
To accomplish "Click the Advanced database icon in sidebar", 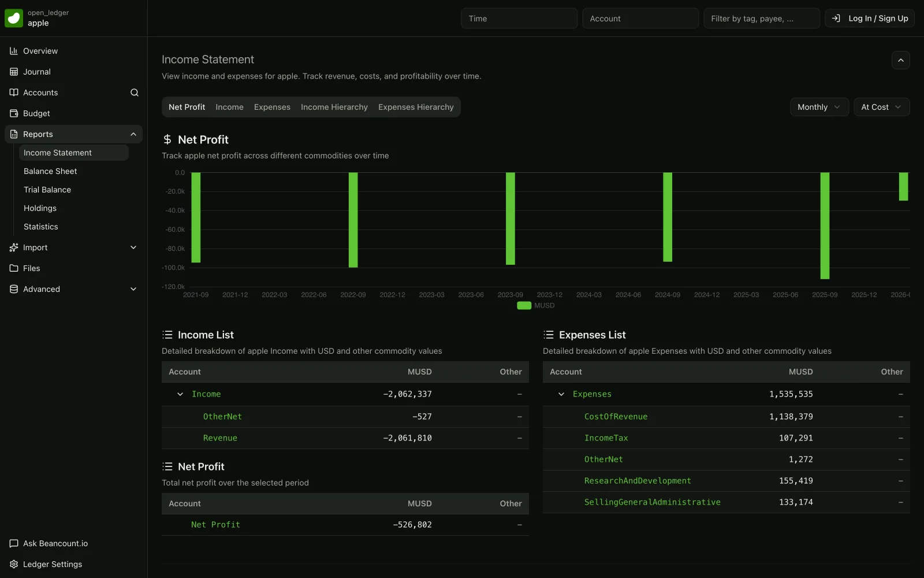I will click(14, 289).
